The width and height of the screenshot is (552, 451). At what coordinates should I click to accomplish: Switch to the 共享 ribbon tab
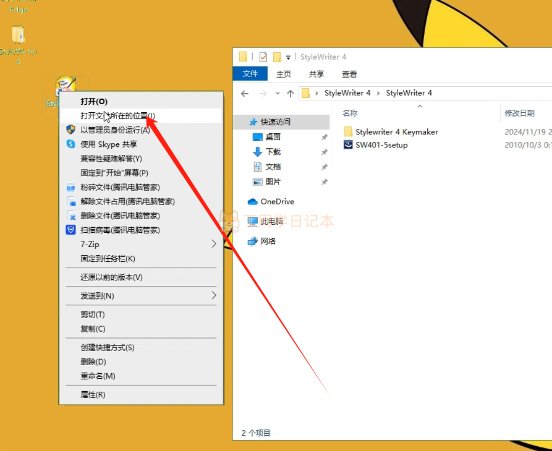pos(316,74)
